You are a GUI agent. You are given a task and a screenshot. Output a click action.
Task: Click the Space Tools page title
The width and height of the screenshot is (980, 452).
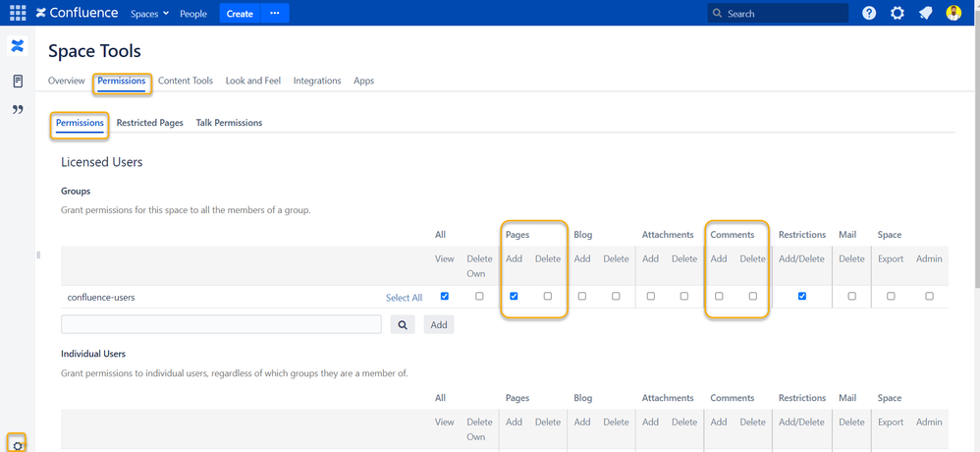click(94, 51)
